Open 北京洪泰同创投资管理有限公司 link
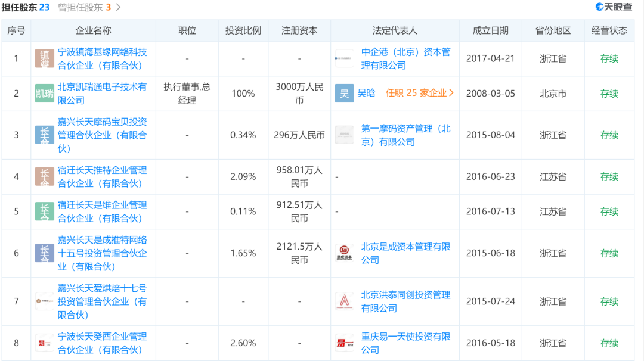 coord(406,301)
